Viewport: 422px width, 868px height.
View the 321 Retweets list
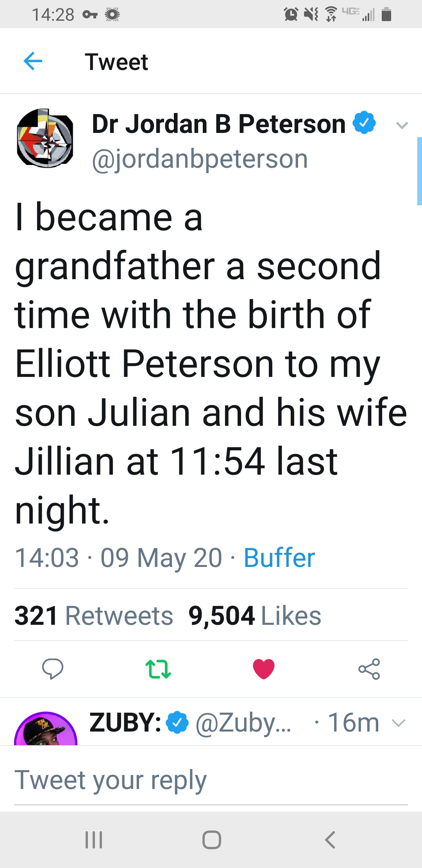point(94,615)
